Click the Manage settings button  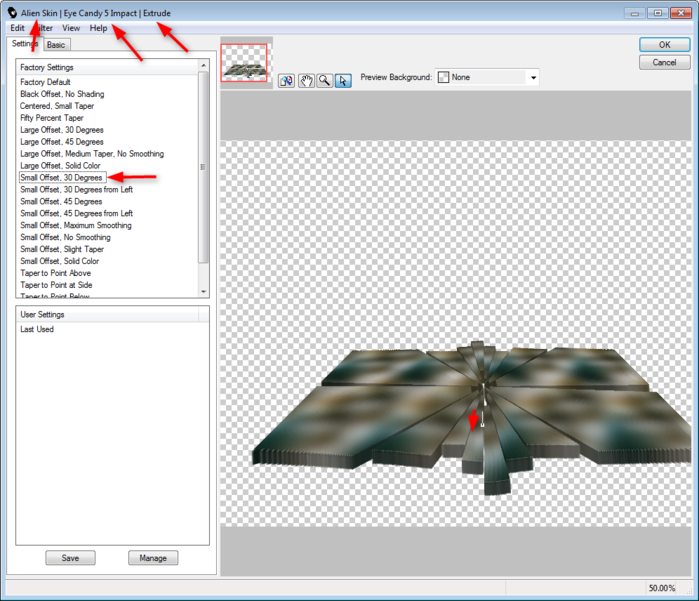click(x=153, y=558)
